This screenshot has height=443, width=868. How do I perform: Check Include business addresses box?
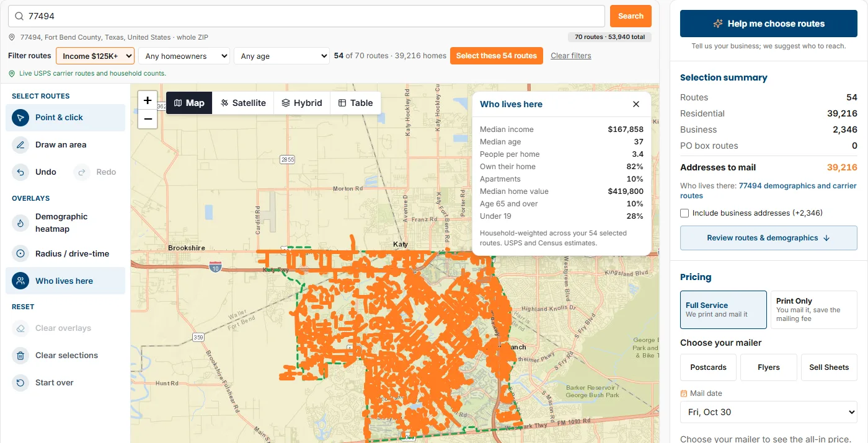pos(684,213)
